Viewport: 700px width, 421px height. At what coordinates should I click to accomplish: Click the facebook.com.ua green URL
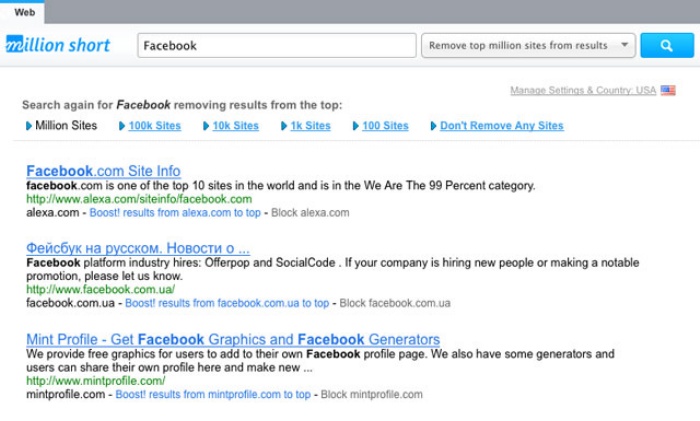point(100,289)
